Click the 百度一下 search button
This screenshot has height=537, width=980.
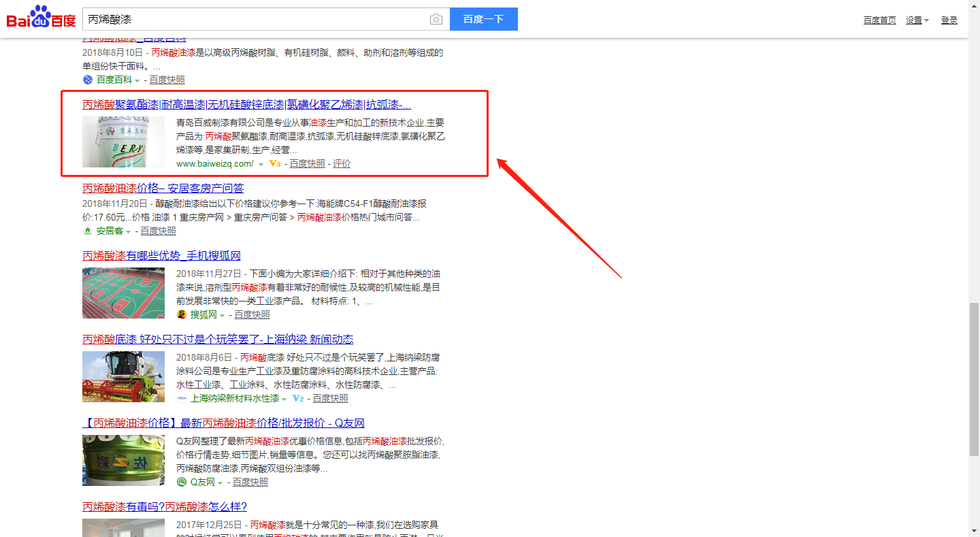[x=484, y=19]
